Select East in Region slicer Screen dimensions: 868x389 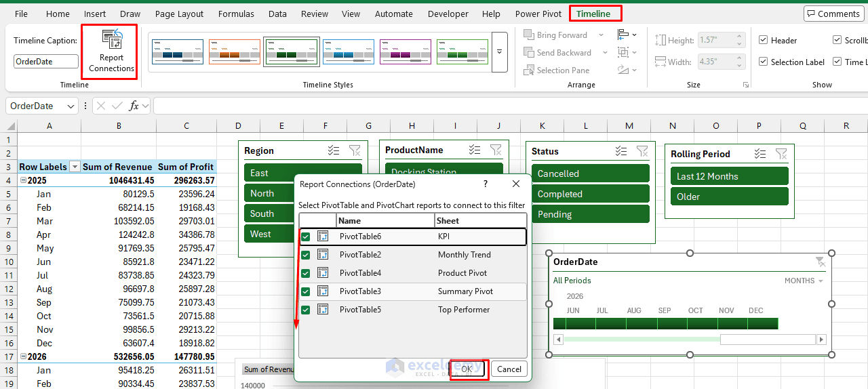[302, 173]
